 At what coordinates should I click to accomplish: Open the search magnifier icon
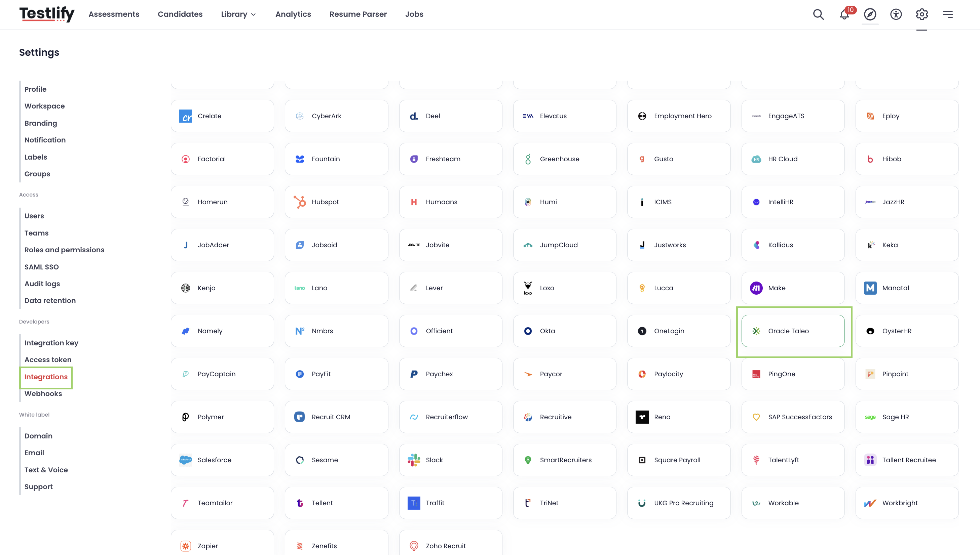pos(818,14)
